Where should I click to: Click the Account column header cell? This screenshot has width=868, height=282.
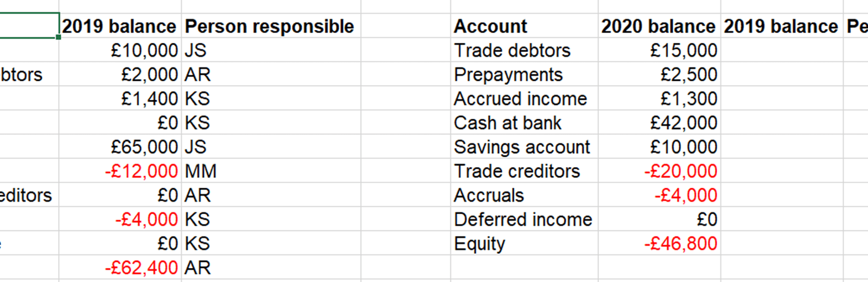coord(490,26)
